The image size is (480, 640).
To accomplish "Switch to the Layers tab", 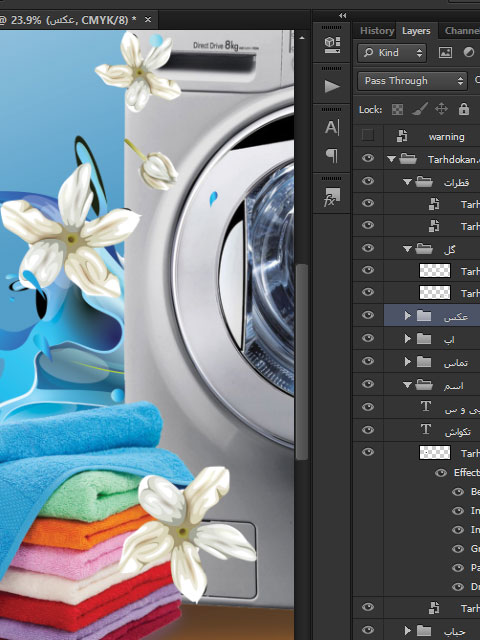I will 416,31.
